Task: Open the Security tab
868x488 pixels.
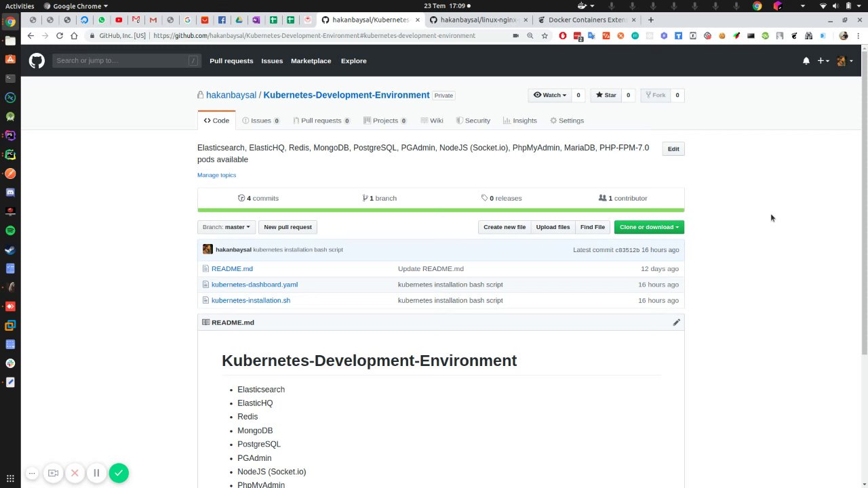Action: click(x=473, y=121)
